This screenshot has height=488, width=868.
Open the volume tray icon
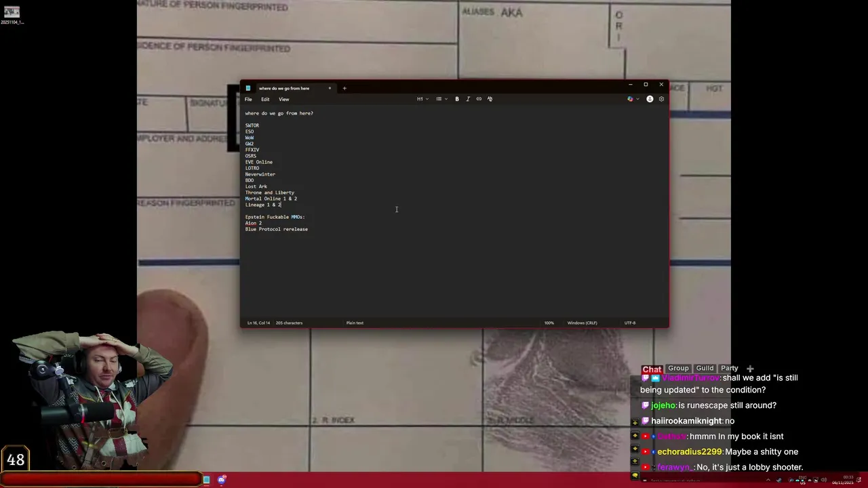[823, 481]
